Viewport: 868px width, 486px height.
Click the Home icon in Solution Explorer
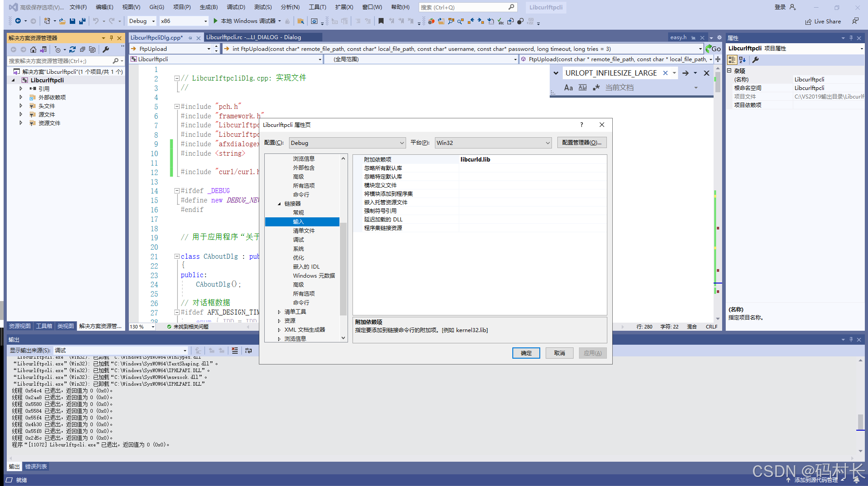33,49
